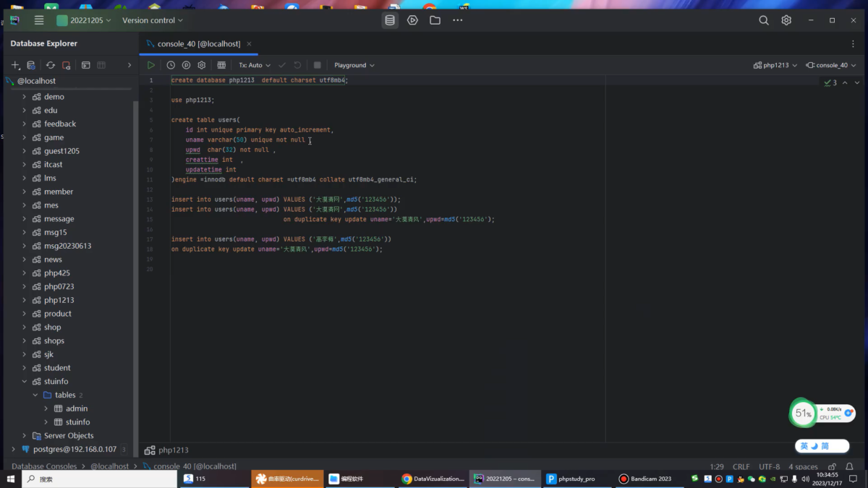Collapse the tables folder

click(35, 395)
